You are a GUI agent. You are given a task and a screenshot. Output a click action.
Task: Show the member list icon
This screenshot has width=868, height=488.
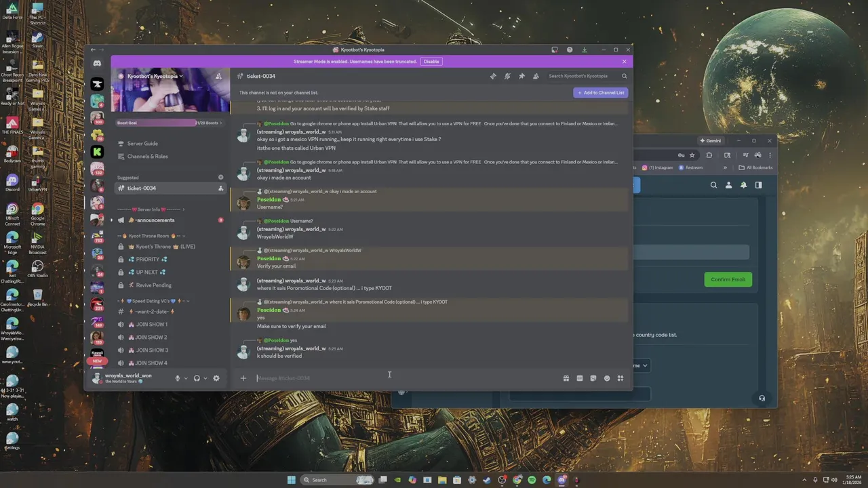click(536, 76)
